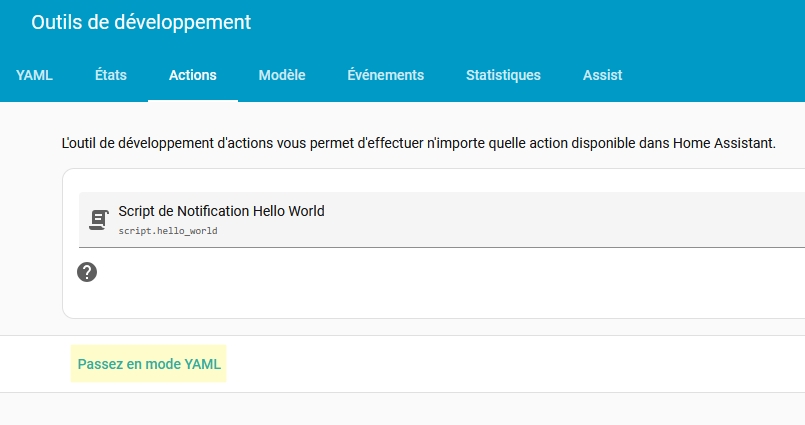The width and height of the screenshot is (805, 425).
Task: Go to the Modèle tab
Action: (x=282, y=75)
